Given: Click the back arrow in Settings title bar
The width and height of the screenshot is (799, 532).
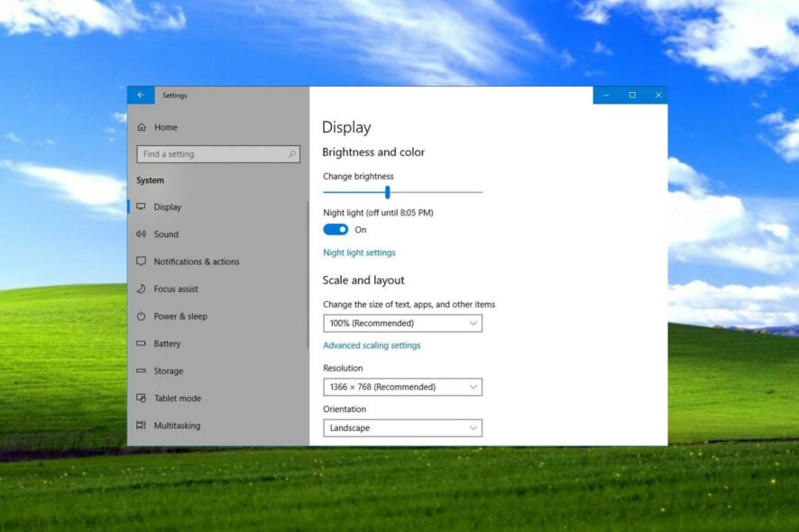Looking at the screenshot, I should coord(141,96).
